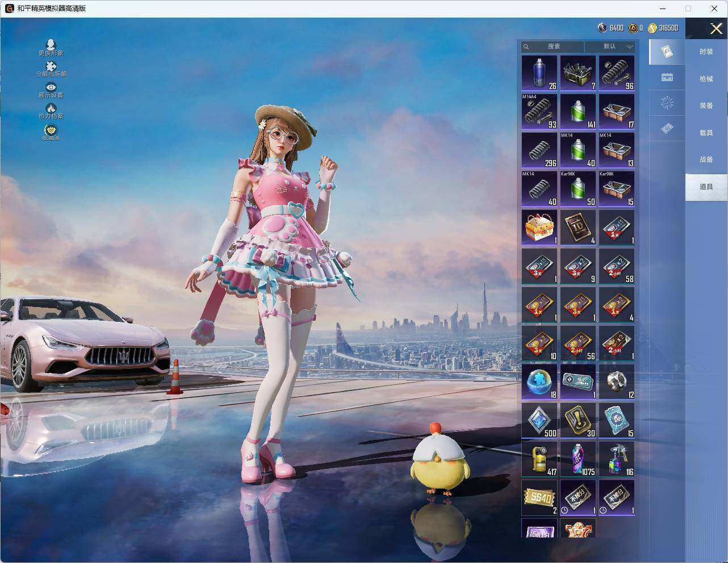Viewport: 728px width, 563px height.
Task: Select the yellow canister with count 417
Action: click(539, 459)
